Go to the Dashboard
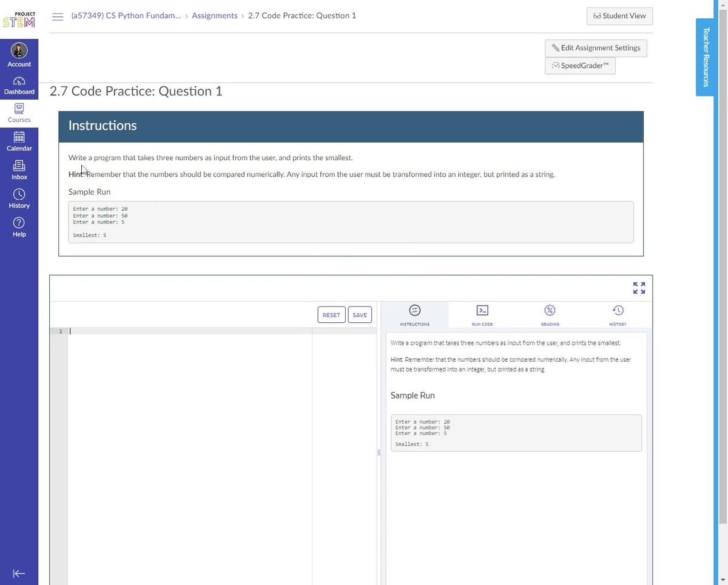This screenshot has height=585, width=728. (19, 85)
